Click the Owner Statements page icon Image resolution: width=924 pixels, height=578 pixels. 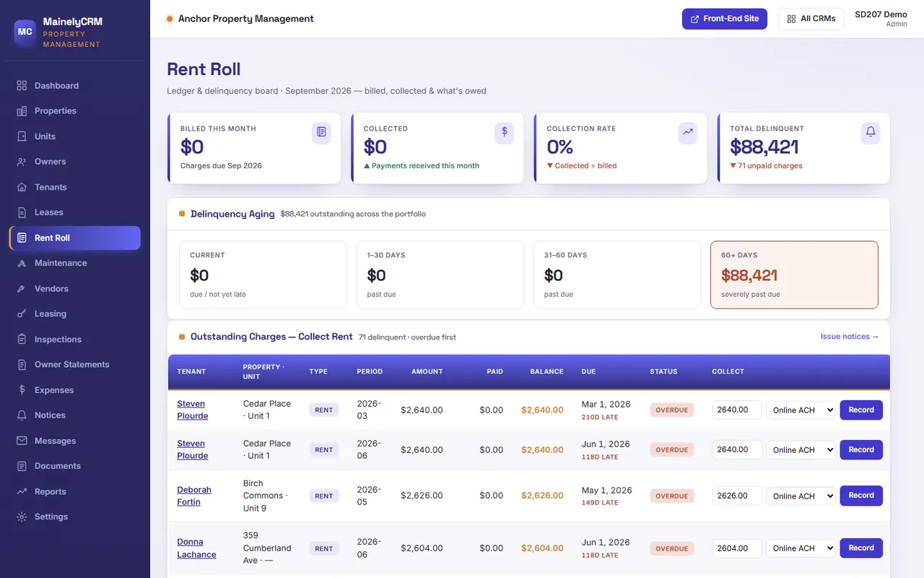pos(22,364)
